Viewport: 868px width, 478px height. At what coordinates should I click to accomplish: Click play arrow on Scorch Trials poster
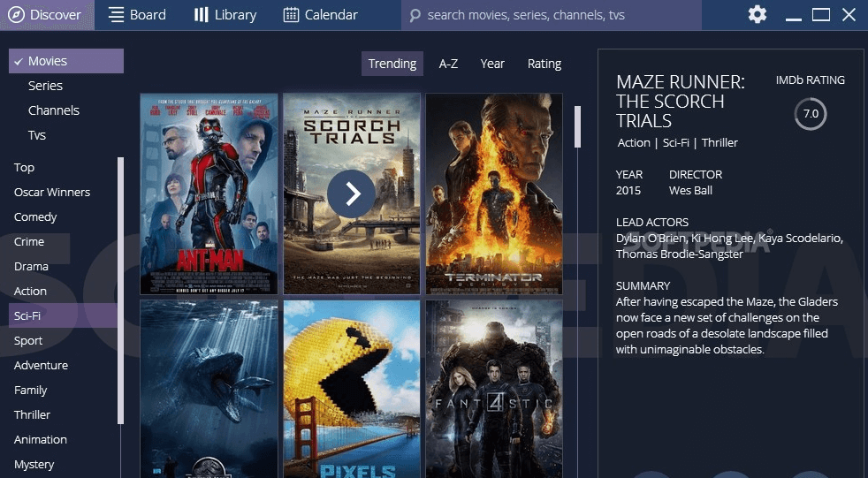coord(351,193)
